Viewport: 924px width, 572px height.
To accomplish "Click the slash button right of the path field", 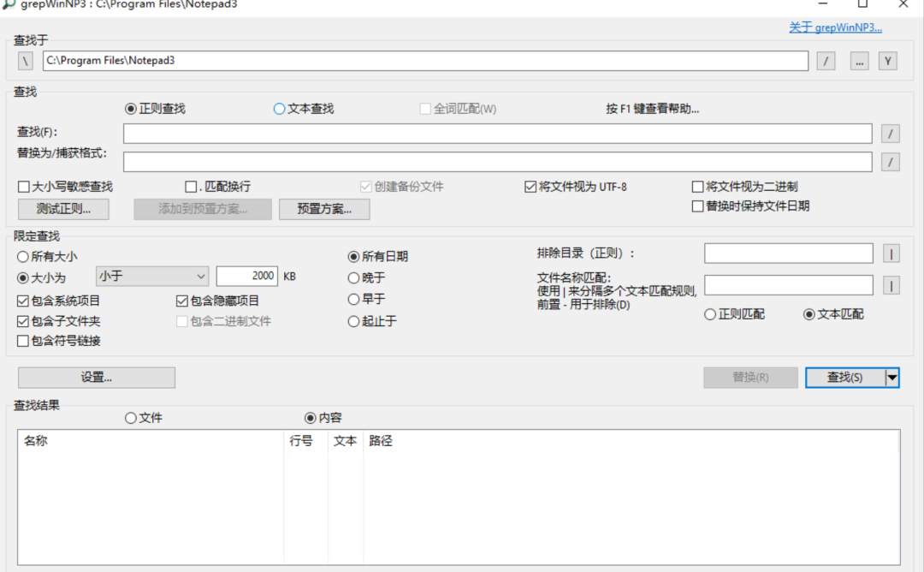I will point(826,61).
